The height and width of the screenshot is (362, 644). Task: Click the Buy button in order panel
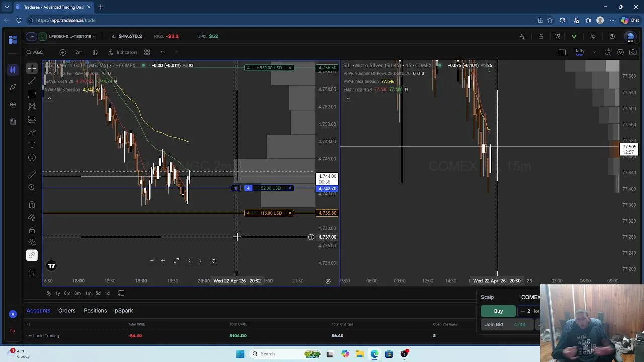tap(498, 311)
